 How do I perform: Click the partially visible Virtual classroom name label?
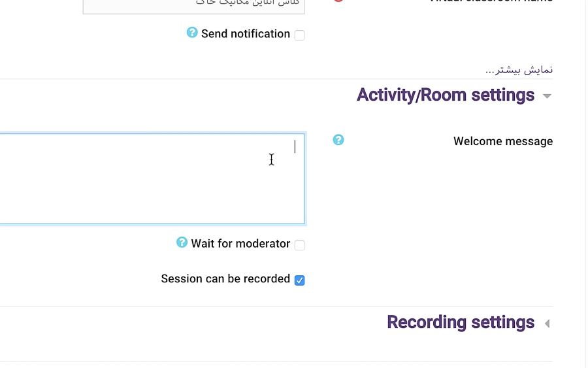[x=490, y=1]
